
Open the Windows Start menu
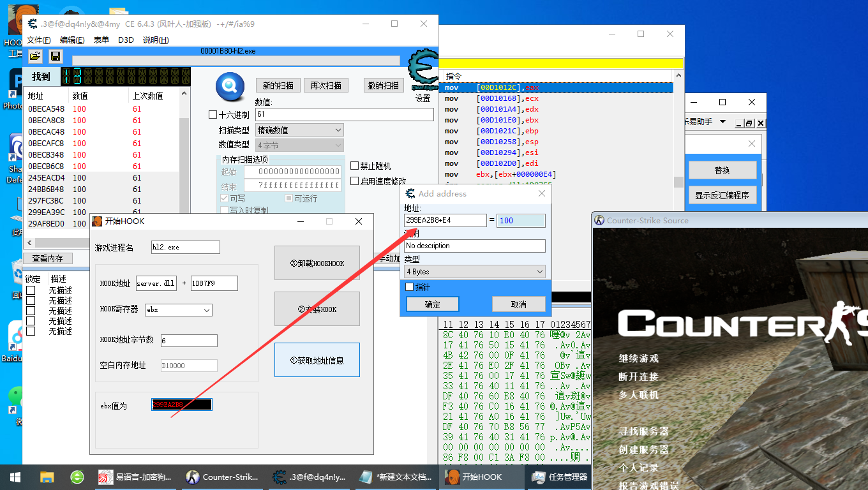coord(14,477)
